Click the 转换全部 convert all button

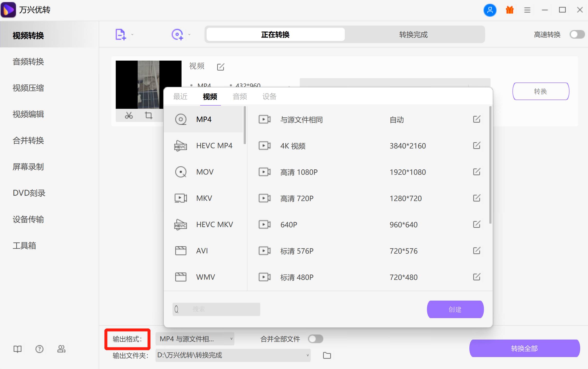(524, 348)
